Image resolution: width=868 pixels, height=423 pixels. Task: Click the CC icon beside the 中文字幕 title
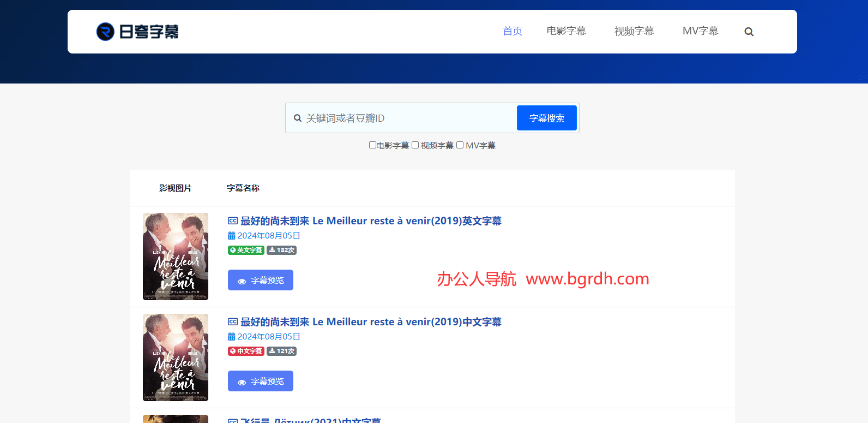pyautogui.click(x=233, y=322)
